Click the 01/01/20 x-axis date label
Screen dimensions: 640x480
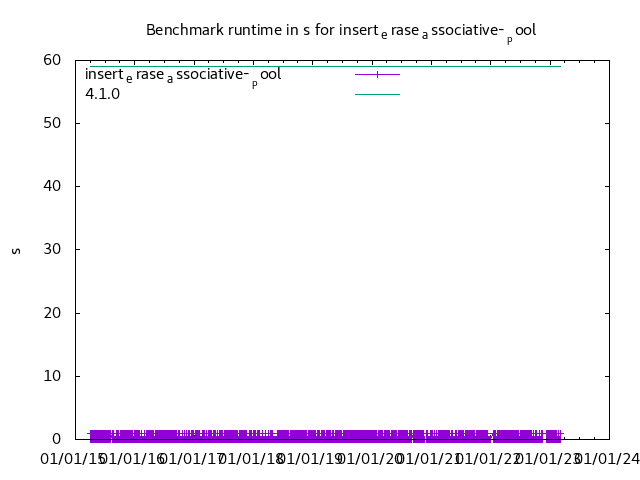tap(370, 459)
